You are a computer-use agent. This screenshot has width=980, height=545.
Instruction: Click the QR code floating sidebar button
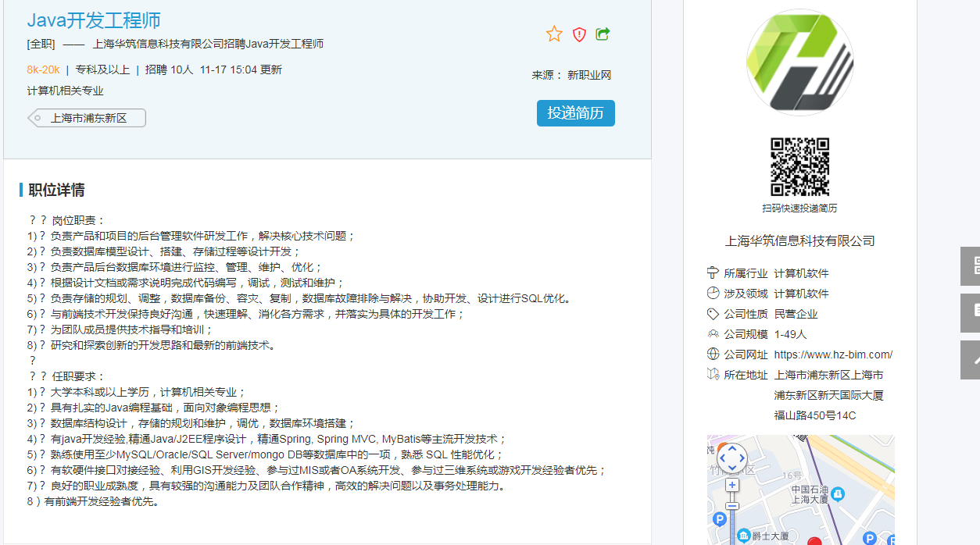pyautogui.click(x=971, y=265)
